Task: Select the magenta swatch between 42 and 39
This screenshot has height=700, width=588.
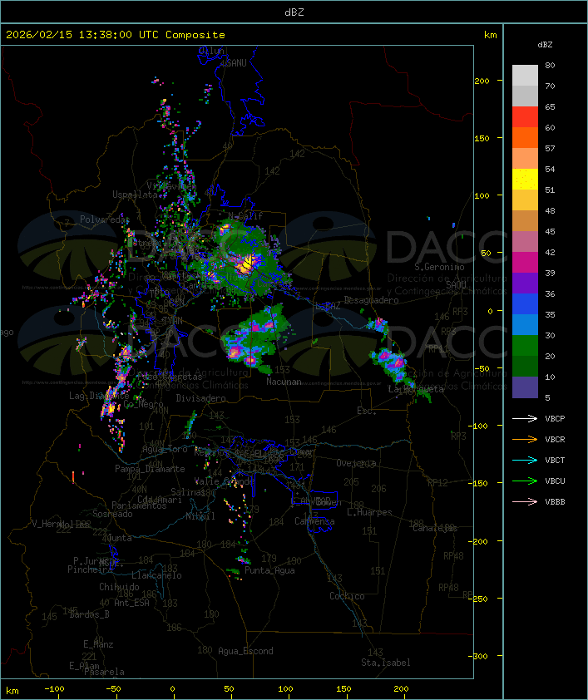Action: click(525, 263)
